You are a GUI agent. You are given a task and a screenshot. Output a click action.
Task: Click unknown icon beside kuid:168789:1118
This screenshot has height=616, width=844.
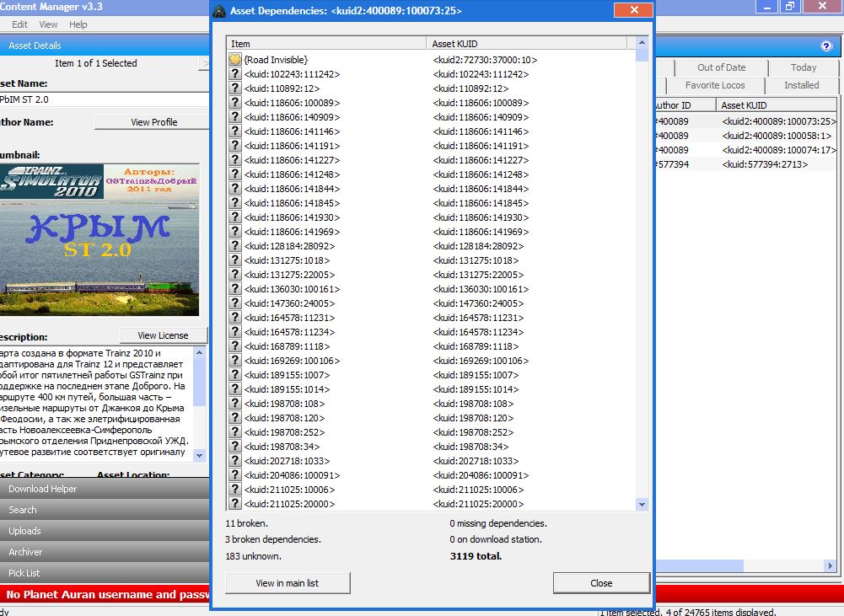click(x=234, y=346)
